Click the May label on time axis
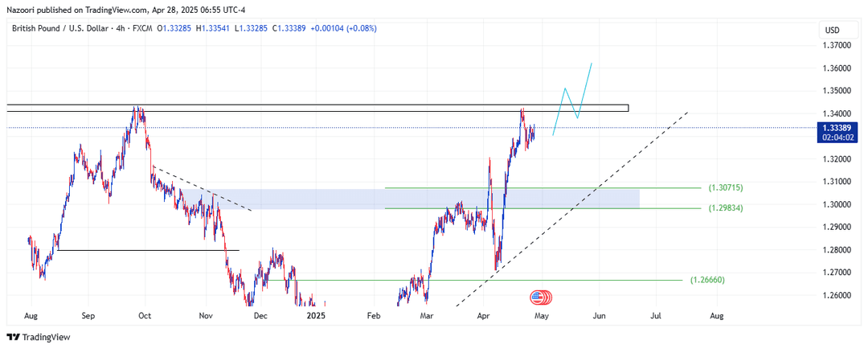The width and height of the screenshot is (868, 349). tap(541, 316)
